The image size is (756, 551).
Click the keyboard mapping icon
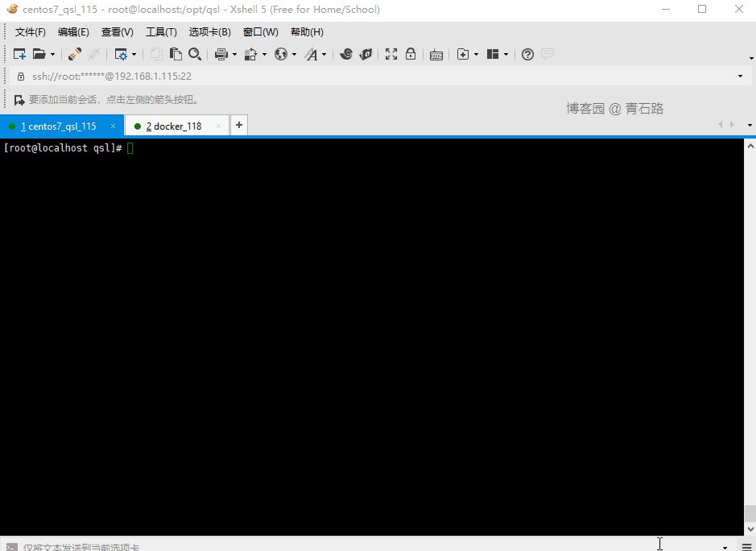[436, 55]
